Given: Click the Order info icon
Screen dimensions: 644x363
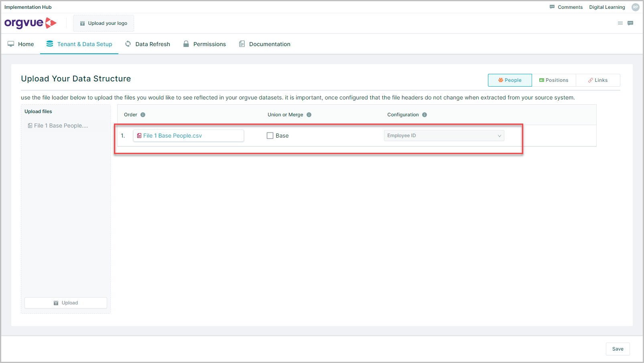Looking at the screenshot, I should point(143,115).
